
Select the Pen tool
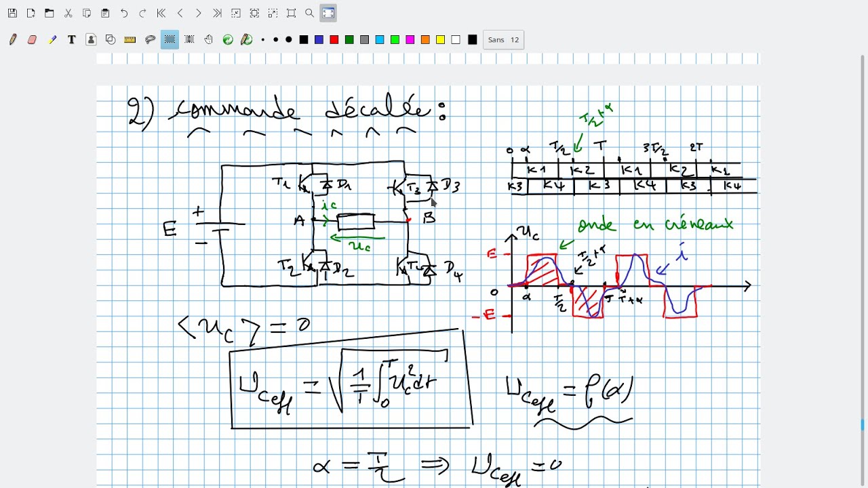13,40
